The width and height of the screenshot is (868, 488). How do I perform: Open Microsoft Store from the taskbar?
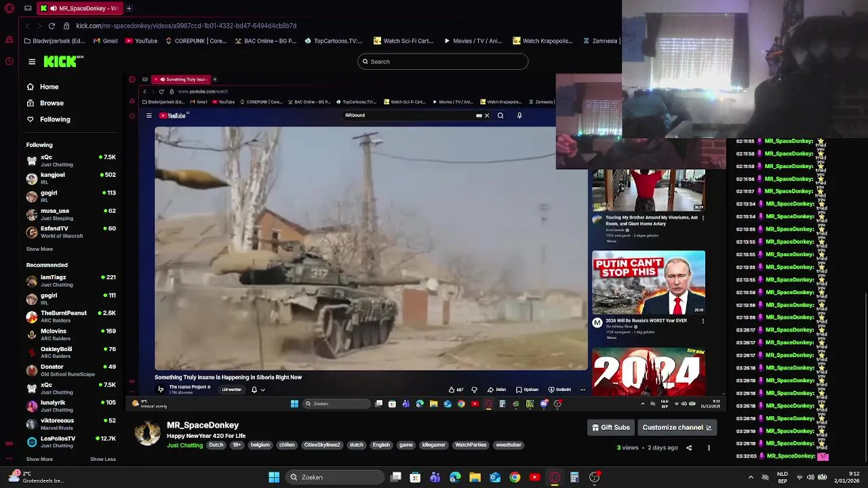tap(415, 477)
